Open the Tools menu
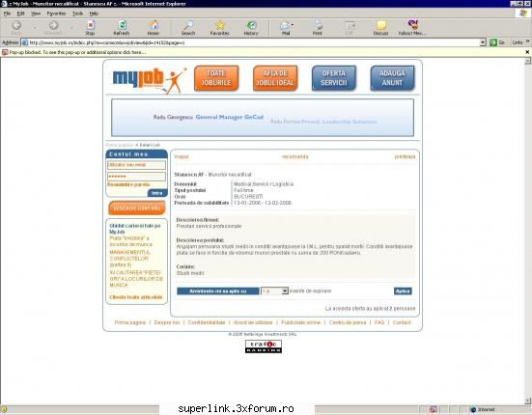This screenshot has width=532, height=415. [x=77, y=14]
